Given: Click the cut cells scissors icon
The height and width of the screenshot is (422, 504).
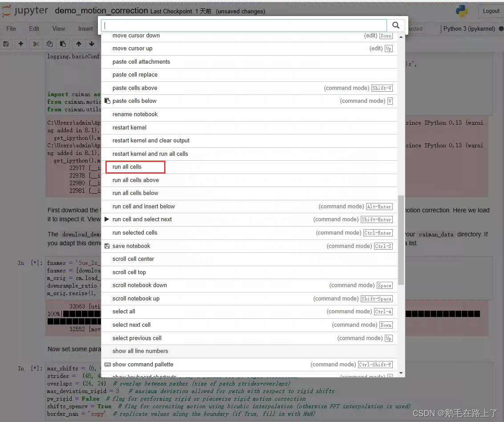Looking at the screenshot, I should pos(36,44).
